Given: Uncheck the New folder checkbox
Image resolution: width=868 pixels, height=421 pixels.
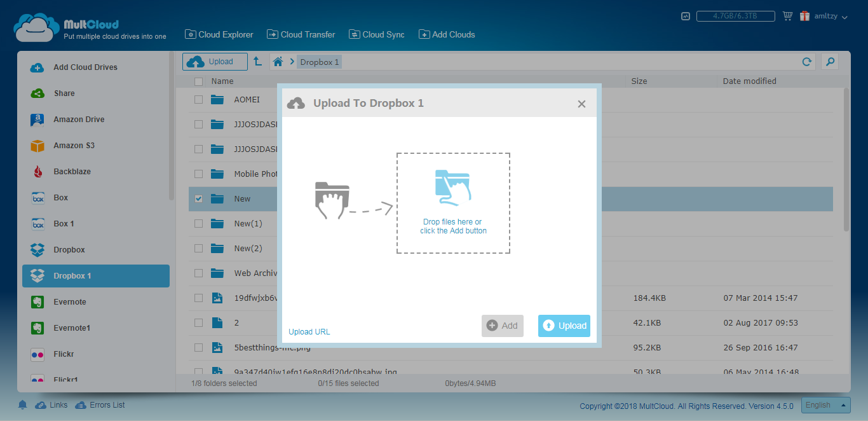Looking at the screenshot, I should (x=199, y=198).
